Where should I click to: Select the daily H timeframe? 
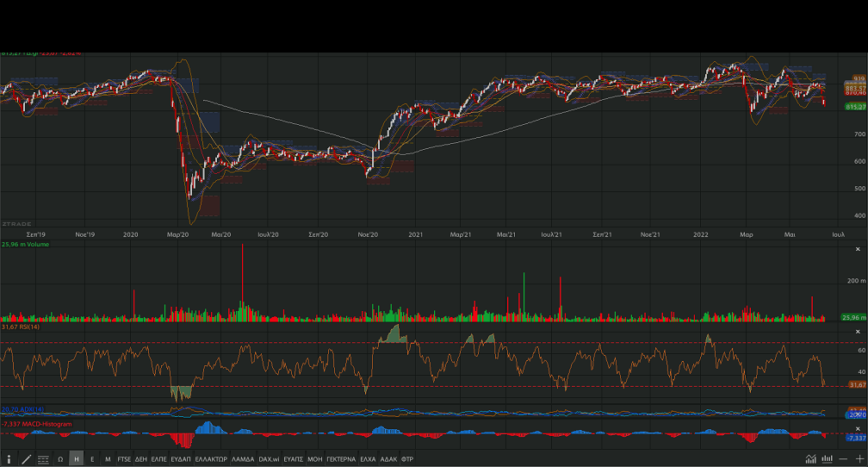coord(77,459)
